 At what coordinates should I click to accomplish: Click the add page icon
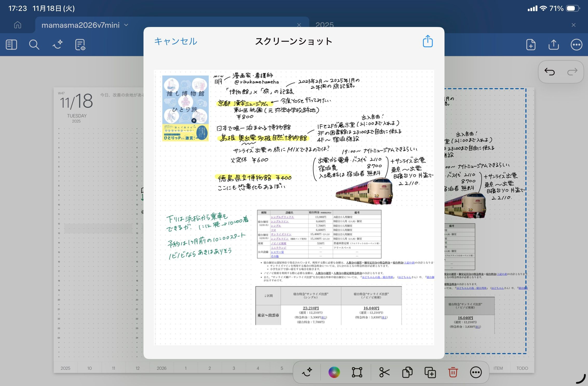(x=531, y=45)
